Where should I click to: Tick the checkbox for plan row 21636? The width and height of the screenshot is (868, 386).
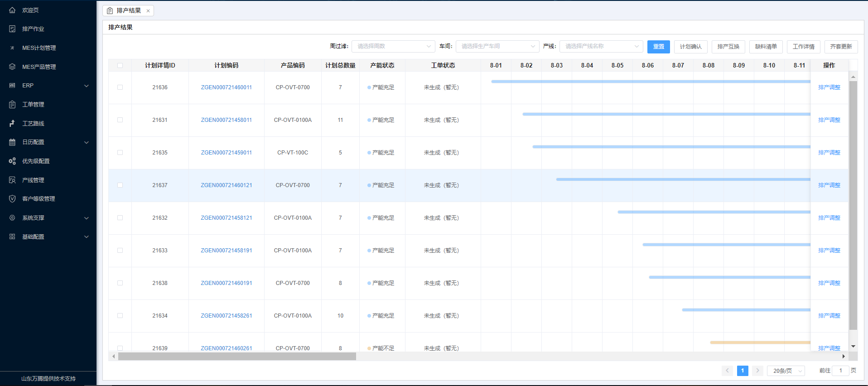point(120,87)
